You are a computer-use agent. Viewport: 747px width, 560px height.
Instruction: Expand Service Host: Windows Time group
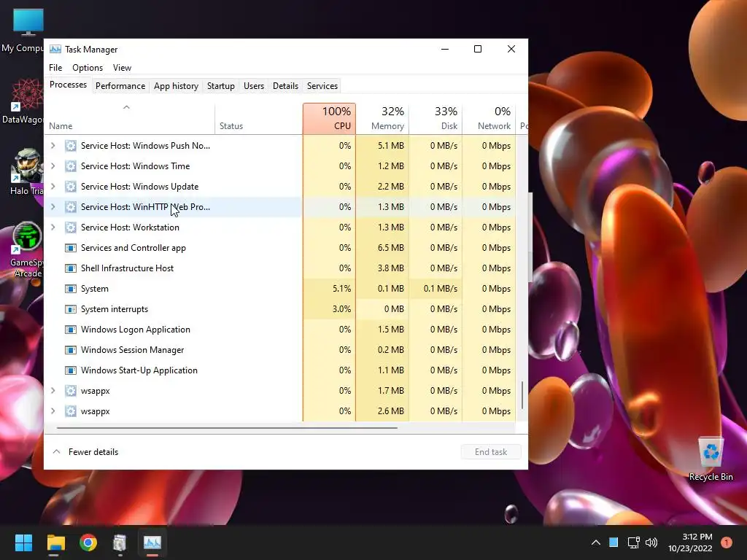[x=53, y=166]
